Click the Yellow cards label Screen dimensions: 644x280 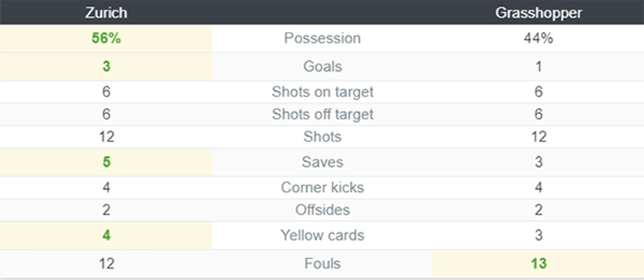(x=322, y=235)
